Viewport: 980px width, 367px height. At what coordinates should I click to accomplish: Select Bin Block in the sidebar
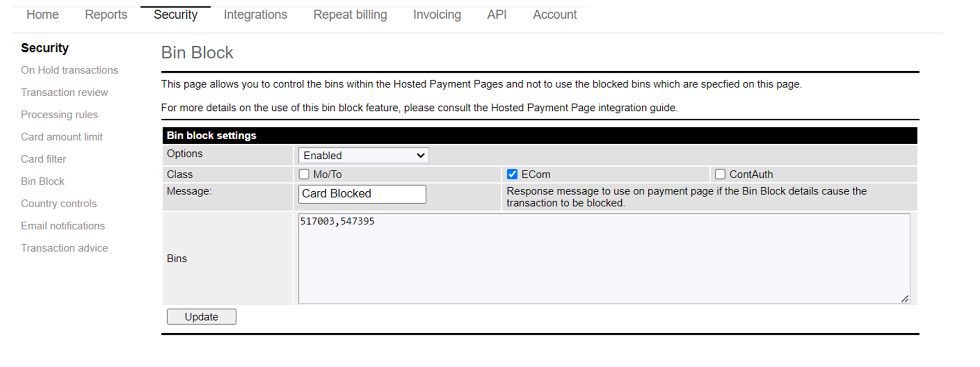[42, 181]
